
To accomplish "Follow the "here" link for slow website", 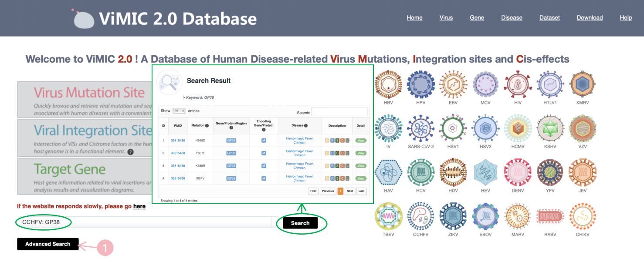I will click(139, 206).
